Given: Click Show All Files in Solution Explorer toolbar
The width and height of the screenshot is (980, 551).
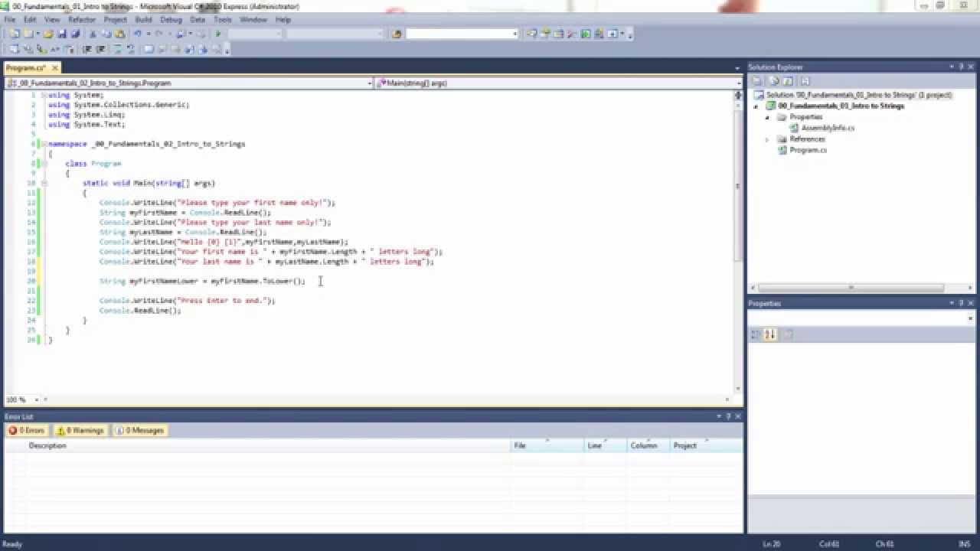Looking at the screenshot, I should point(774,81).
